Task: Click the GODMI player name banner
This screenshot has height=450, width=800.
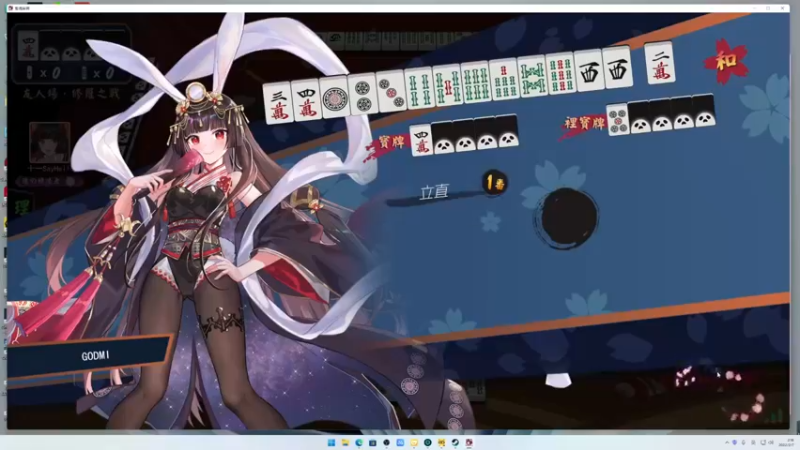Action: [95, 356]
